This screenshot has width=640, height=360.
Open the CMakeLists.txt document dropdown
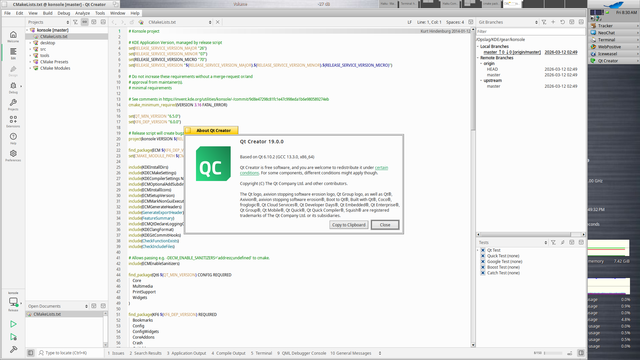pyautogui.click(x=180, y=22)
